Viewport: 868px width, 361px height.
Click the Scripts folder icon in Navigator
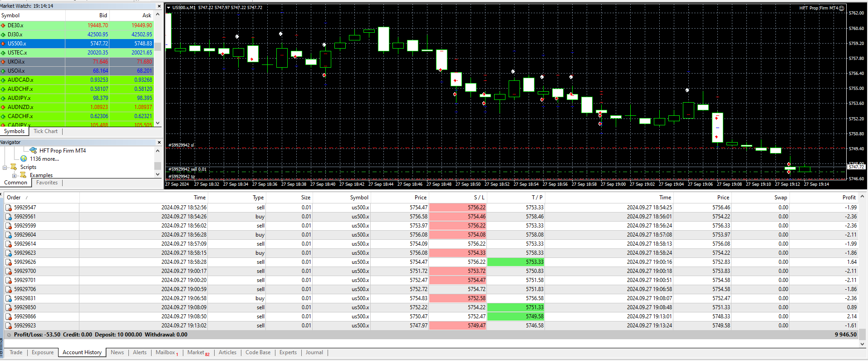click(x=14, y=167)
